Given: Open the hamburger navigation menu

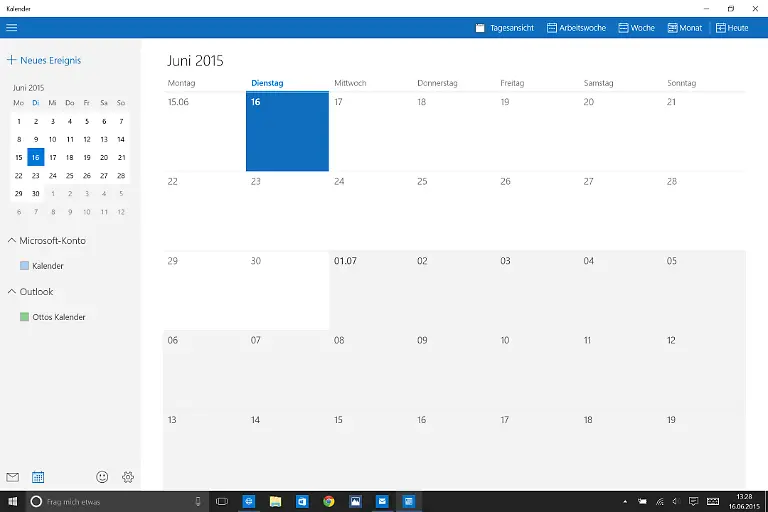Looking at the screenshot, I should pos(12,28).
